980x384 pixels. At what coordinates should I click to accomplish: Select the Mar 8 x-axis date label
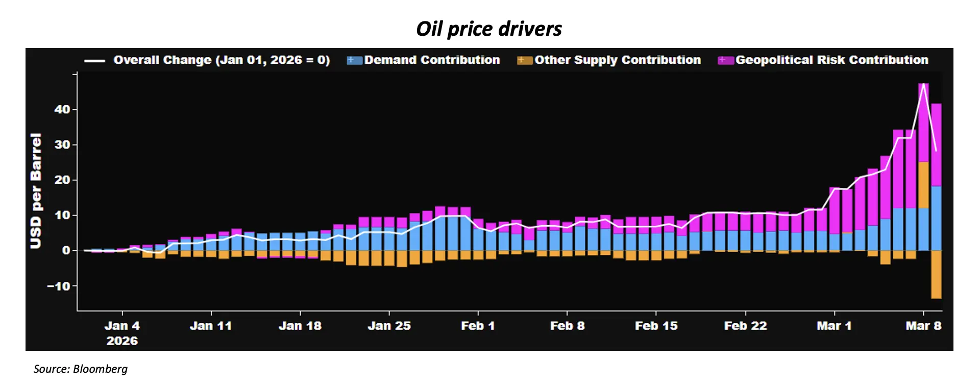coord(923,326)
